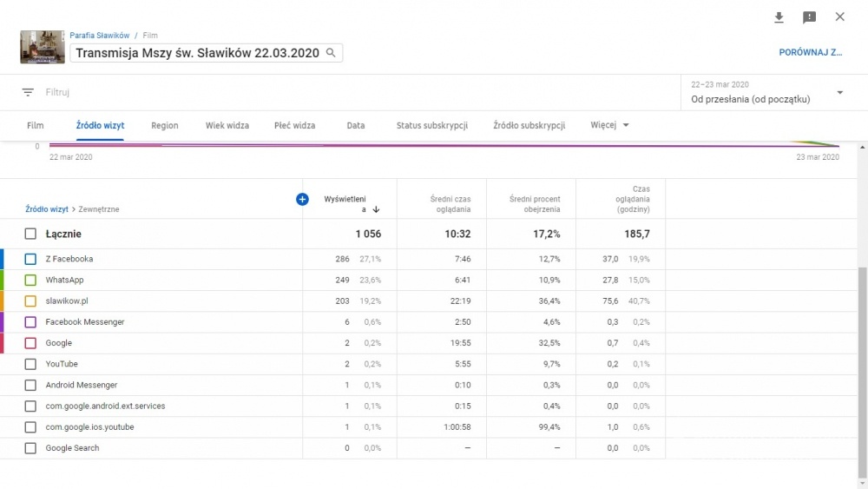The height and width of the screenshot is (489, 868).
Task: Switch to the Film tab
Action: (x=36, y=126)
